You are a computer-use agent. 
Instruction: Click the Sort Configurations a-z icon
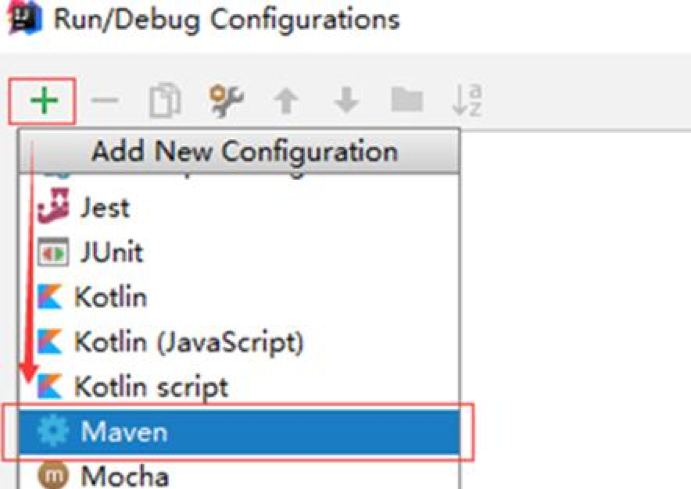(x=467, y=100)
